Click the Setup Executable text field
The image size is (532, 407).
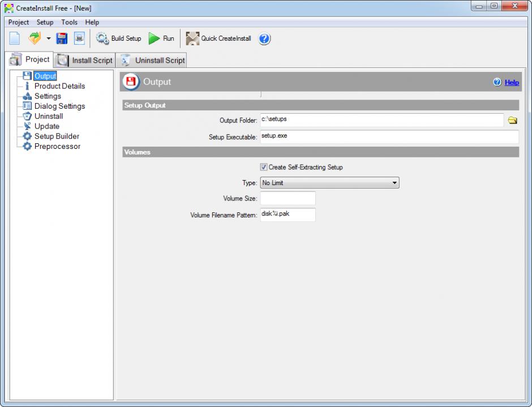[x=389, y=136]
